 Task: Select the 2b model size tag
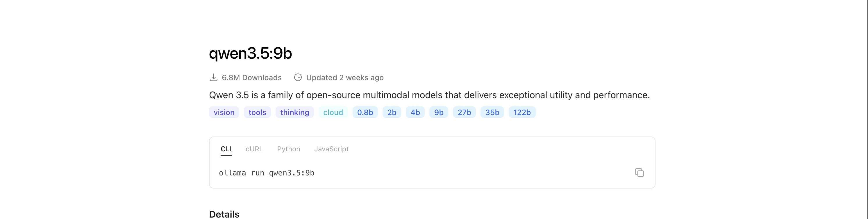[x=392, y=112]
